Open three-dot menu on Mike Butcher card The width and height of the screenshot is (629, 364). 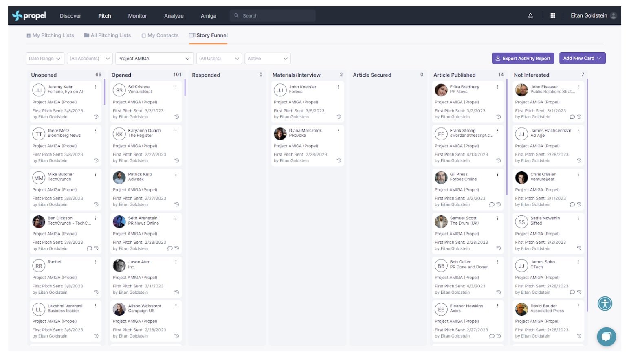pos(95,174)
